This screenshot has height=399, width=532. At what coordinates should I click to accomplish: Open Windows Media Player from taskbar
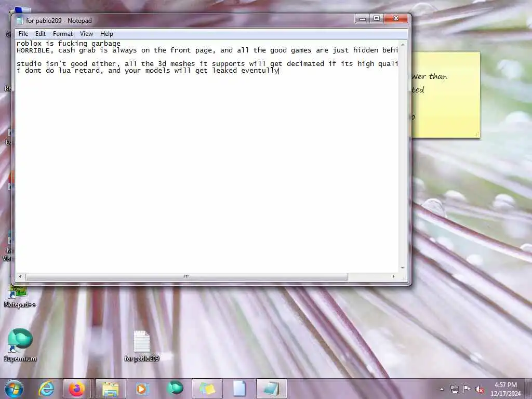(x=142, y=389)
